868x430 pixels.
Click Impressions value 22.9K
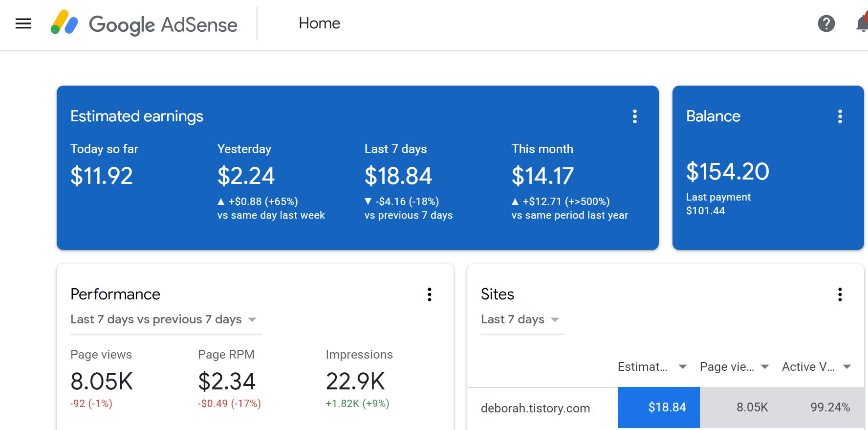[x=355, y=382]
